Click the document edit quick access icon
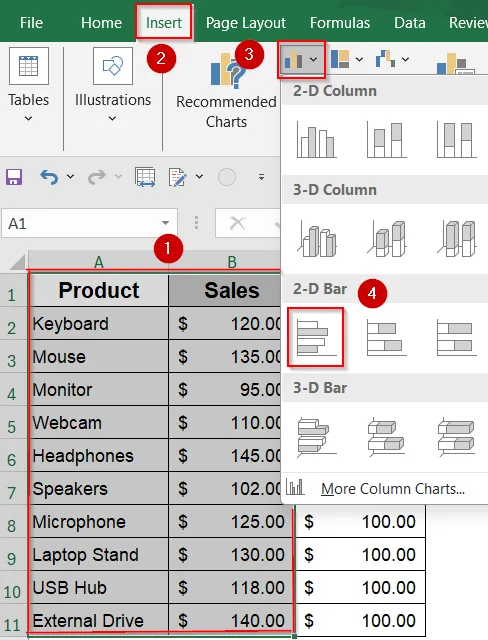Image resolution: width=488 pixels, height=640 pixels. [178, 177]
